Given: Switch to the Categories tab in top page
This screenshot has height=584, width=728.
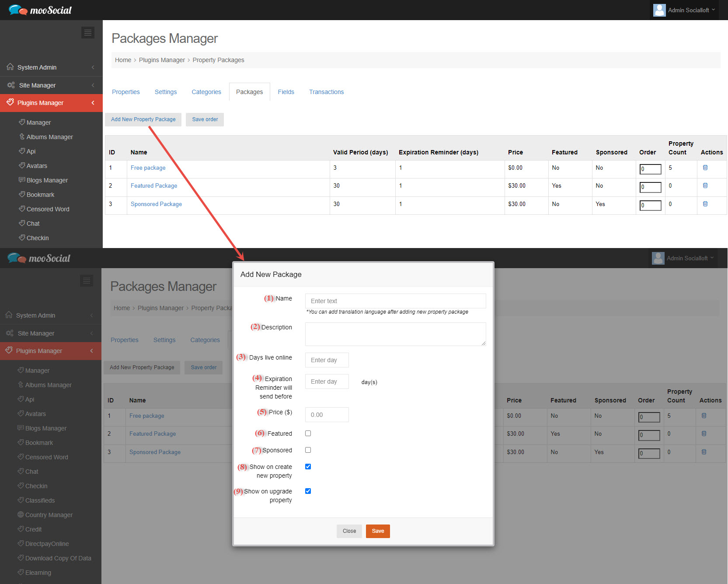Looking at the screenshot, I should click(206, 92).
